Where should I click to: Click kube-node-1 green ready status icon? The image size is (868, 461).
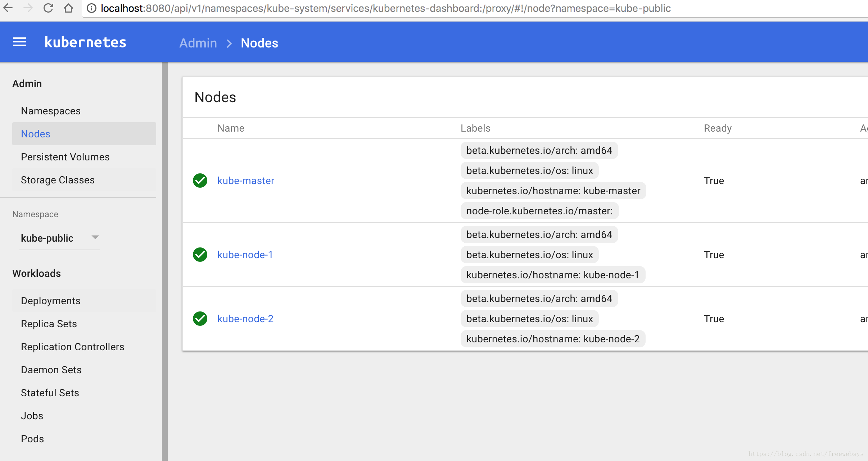(200, 255)
